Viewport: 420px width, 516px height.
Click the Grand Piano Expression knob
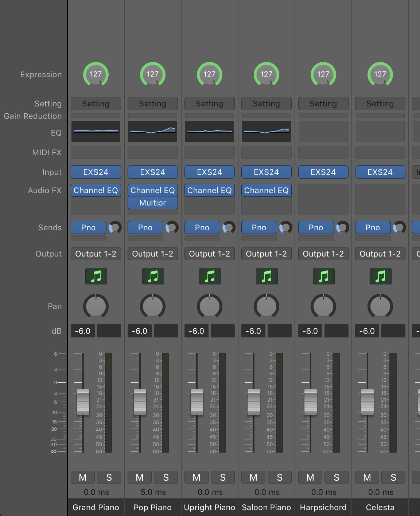click(x=96, y=74)
